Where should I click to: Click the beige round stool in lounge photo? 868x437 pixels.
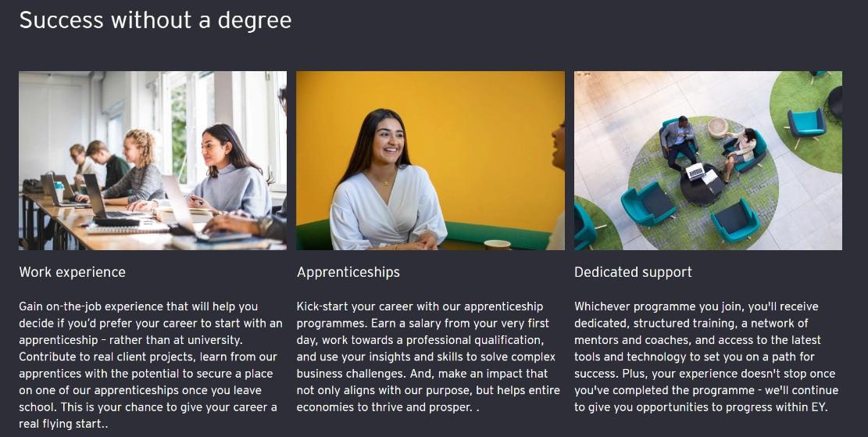pos(717,127)
